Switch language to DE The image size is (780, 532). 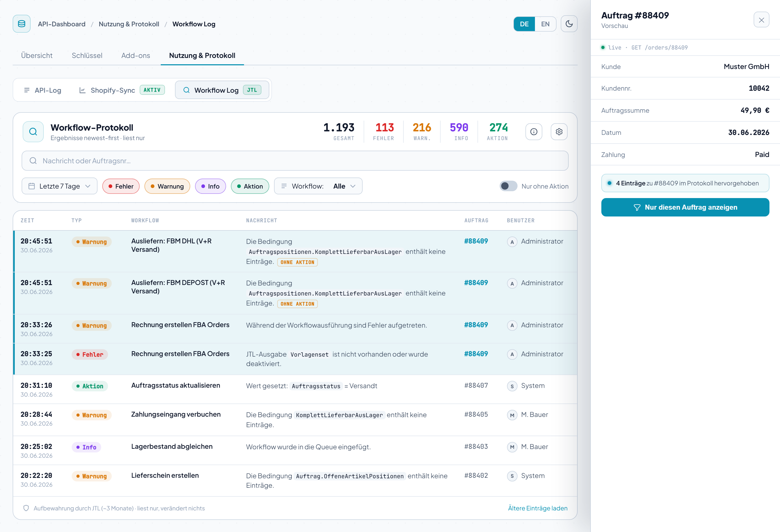pyautogui.click(x=524, y=24)
